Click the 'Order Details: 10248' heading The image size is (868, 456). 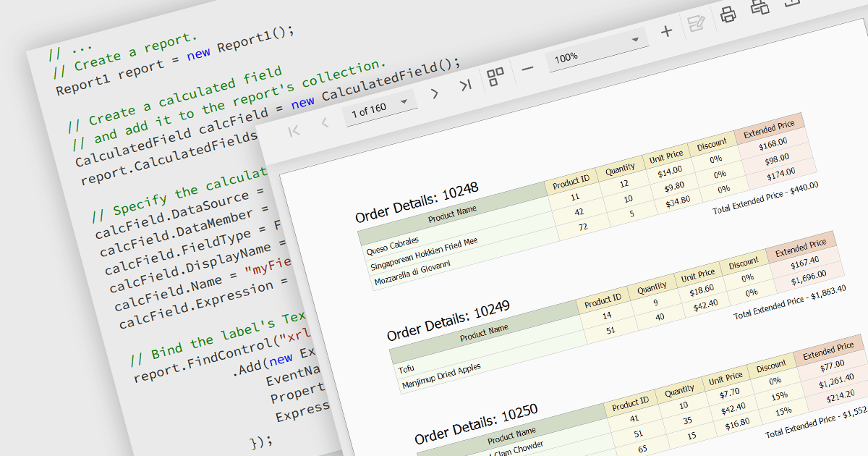pos(417,202)
